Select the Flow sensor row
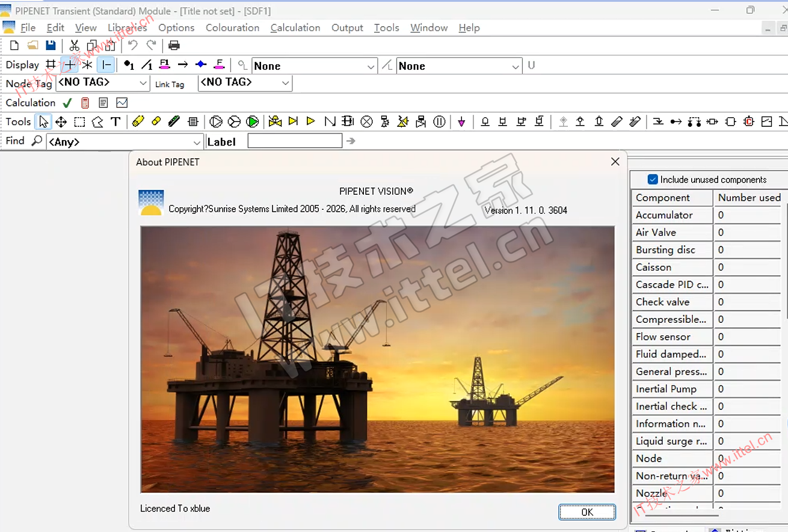 point(707,337)
